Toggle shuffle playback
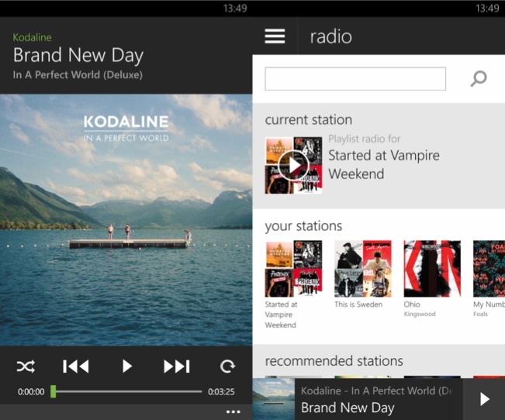 (x=26, y=367)
